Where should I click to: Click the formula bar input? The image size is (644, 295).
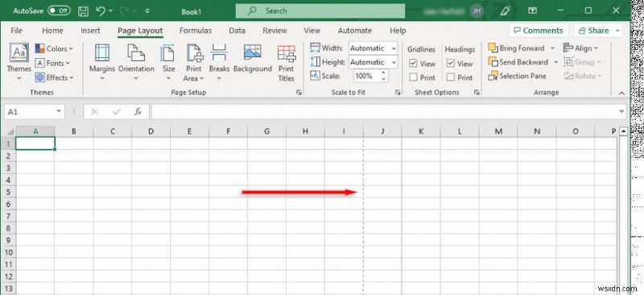pyautogui.click(x=384, y=111)
